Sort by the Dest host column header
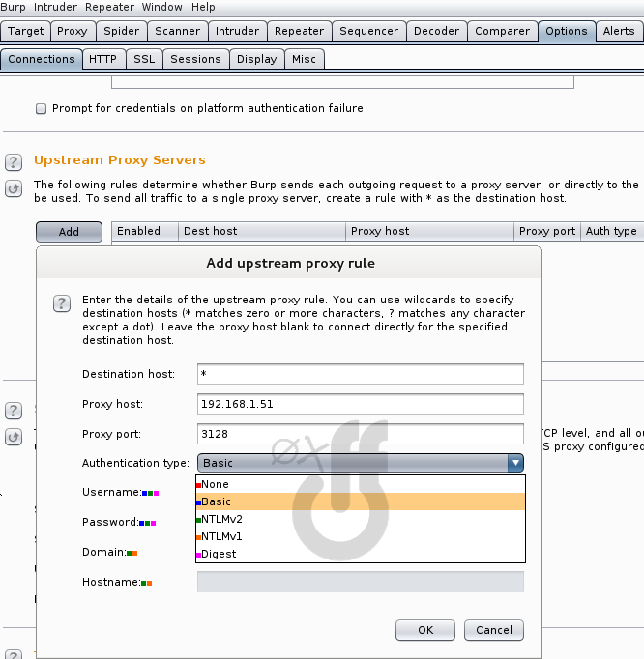The width and height of the screenshot is (644, 659). 262,231
